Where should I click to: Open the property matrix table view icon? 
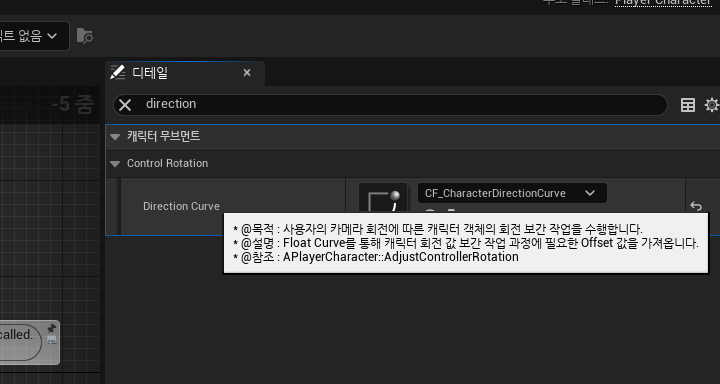[x=687, y=105]
